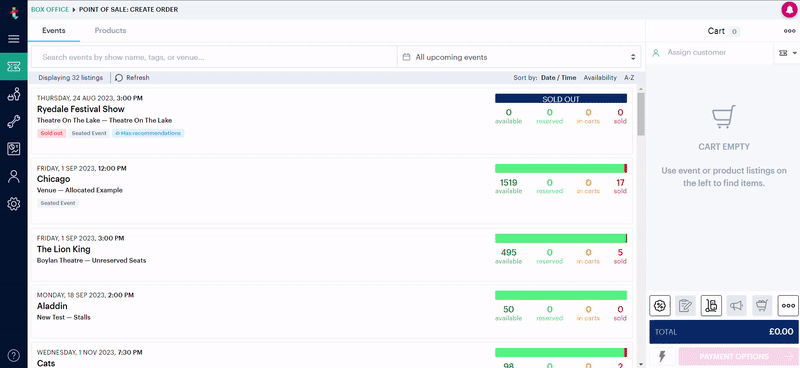Image resolution: width=800 pixels, height=368 pixels.
Task: Open the reports chart sidebar icon
Action: pyautogui.click(x=14, y=149)
